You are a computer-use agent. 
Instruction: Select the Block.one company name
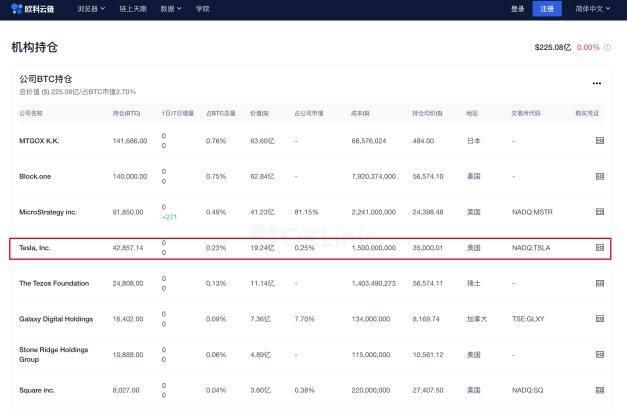coord(35,176)
